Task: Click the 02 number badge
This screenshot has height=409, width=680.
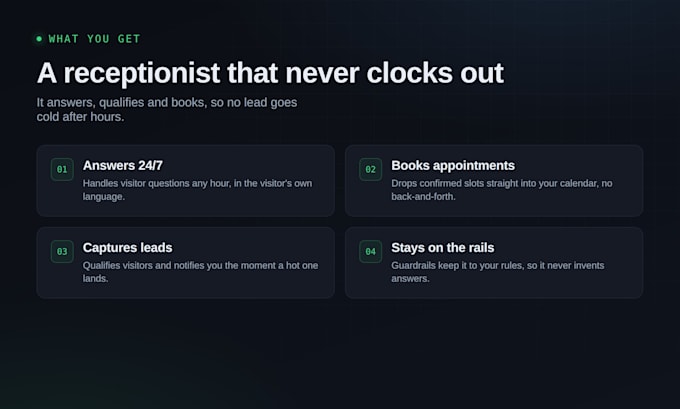Action: point(370,169)
